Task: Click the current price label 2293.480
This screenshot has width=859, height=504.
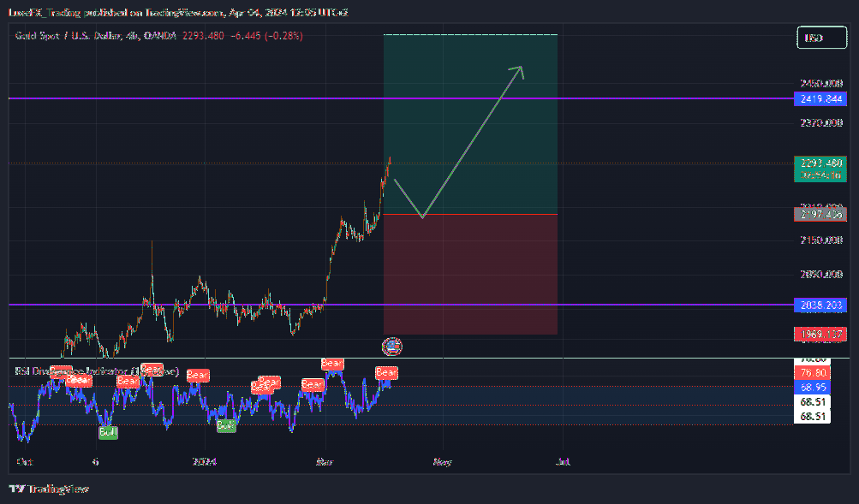Action: 820,163
